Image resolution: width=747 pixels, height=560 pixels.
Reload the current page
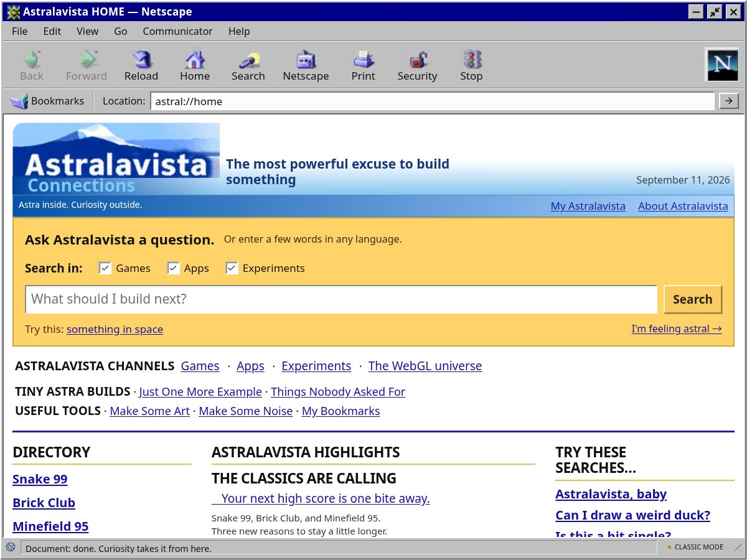coord(141,65)
